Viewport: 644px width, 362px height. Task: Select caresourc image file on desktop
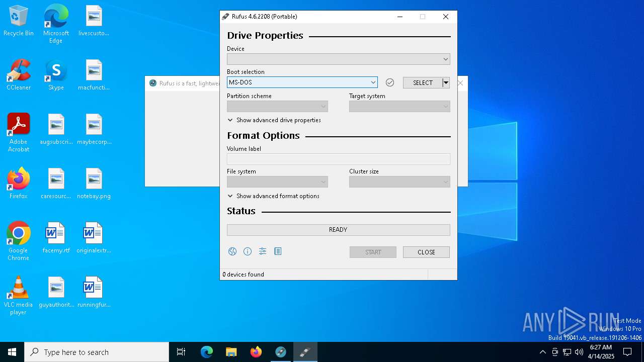(56, 184)
